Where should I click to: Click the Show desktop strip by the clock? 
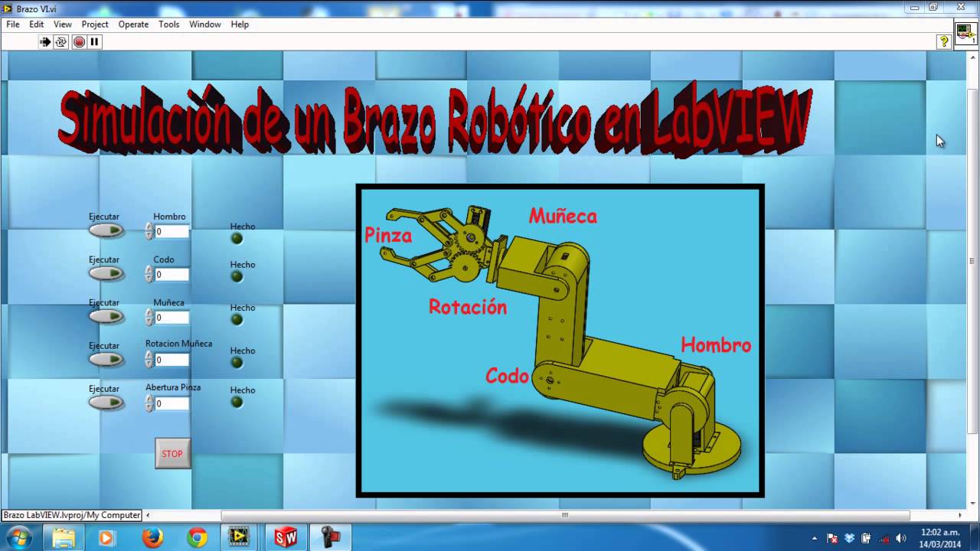click(x=974, y=538)
